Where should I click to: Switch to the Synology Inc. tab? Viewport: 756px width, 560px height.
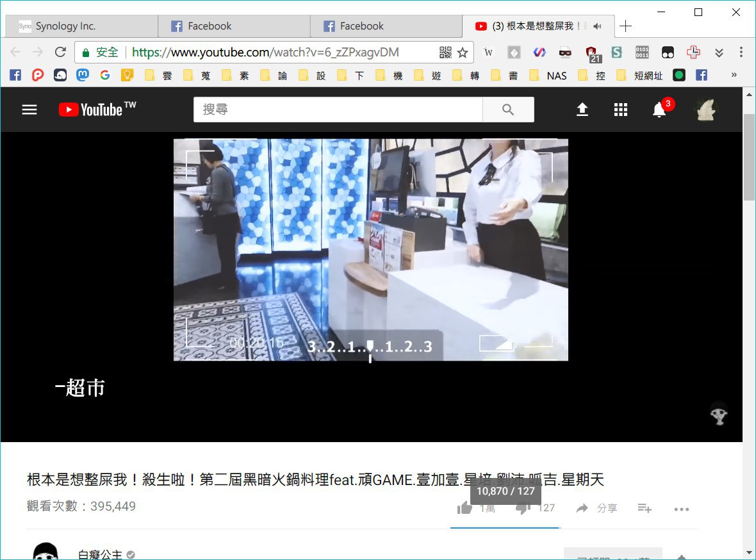81,26
